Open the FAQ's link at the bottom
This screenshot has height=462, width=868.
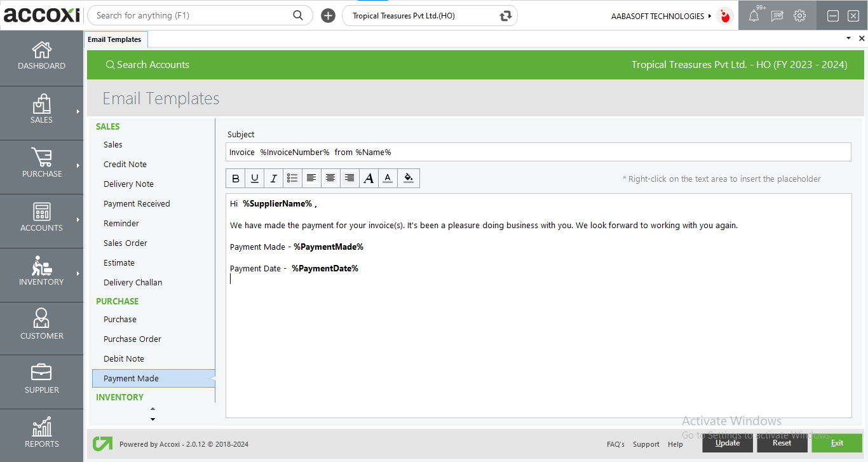click(615, 444)
